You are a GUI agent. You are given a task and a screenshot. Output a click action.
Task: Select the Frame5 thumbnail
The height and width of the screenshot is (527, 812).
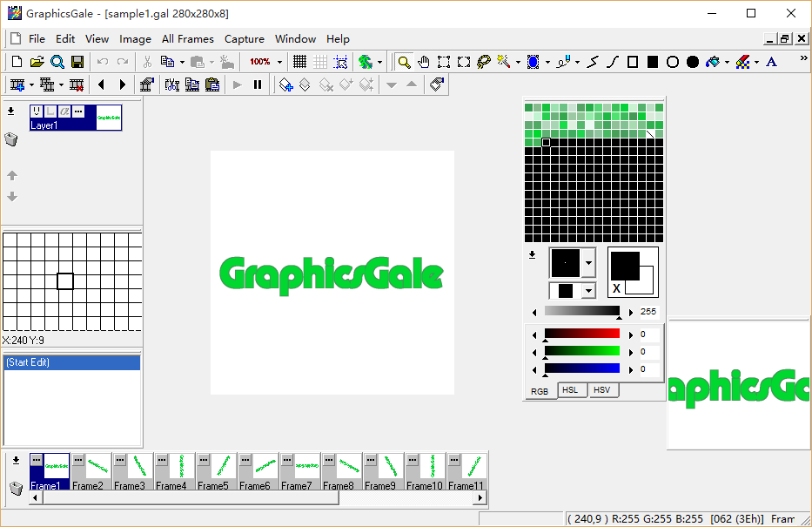(x=224, y=466)
